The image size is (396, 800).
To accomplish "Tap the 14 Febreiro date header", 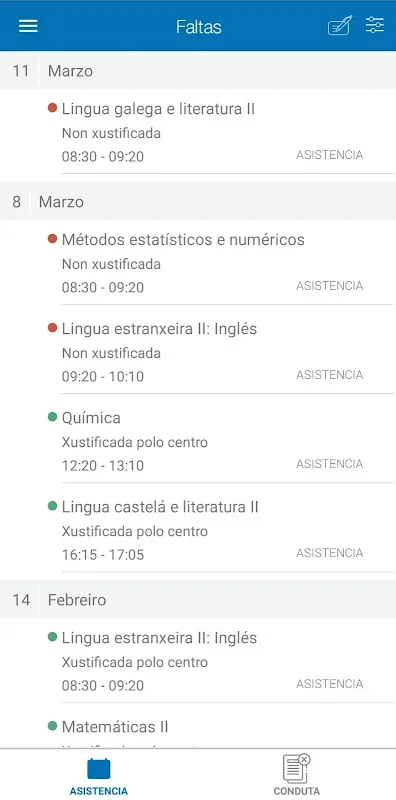I will 198,599.
